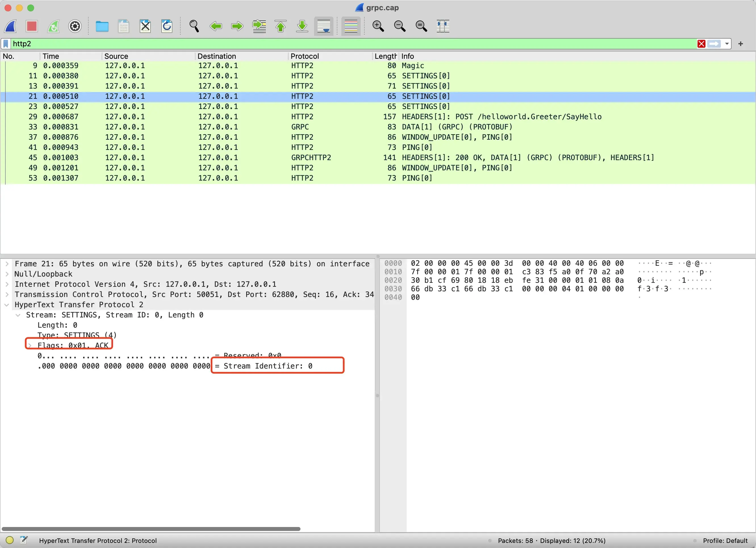Start capturing packets with shark fin icon

[10, 26]
